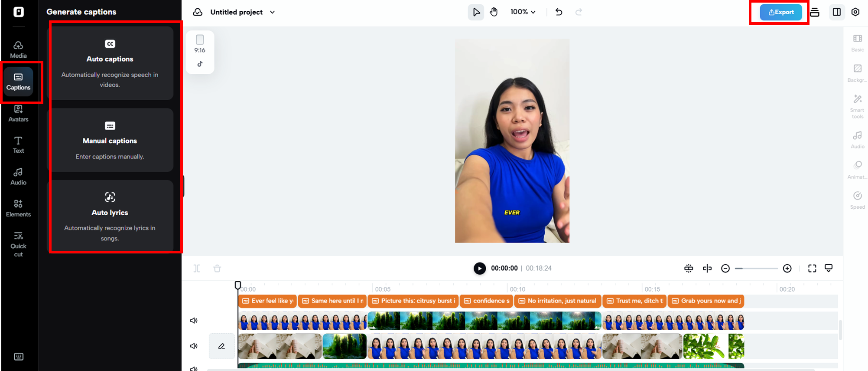Open the Media panel in the sidebar
This screenshot has width=868, height=371.
[x=18, y=50]
